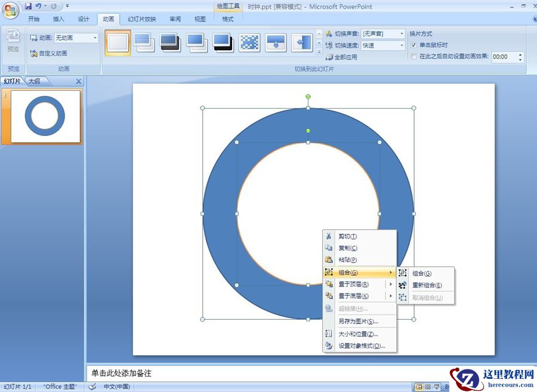Expand the full transition gallery
Screen dimensions: 537x392
point(319,52)
